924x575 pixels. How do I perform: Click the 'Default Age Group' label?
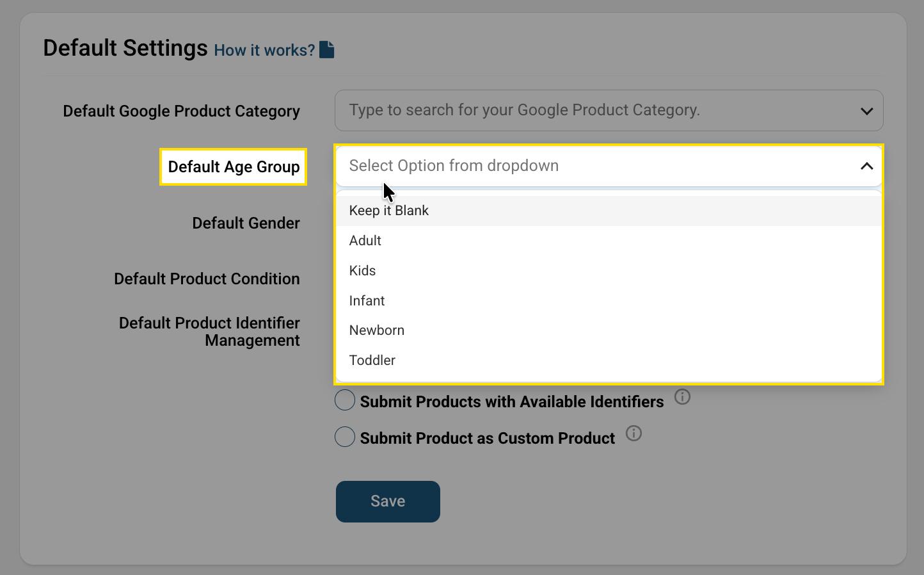tap(234, 167)
